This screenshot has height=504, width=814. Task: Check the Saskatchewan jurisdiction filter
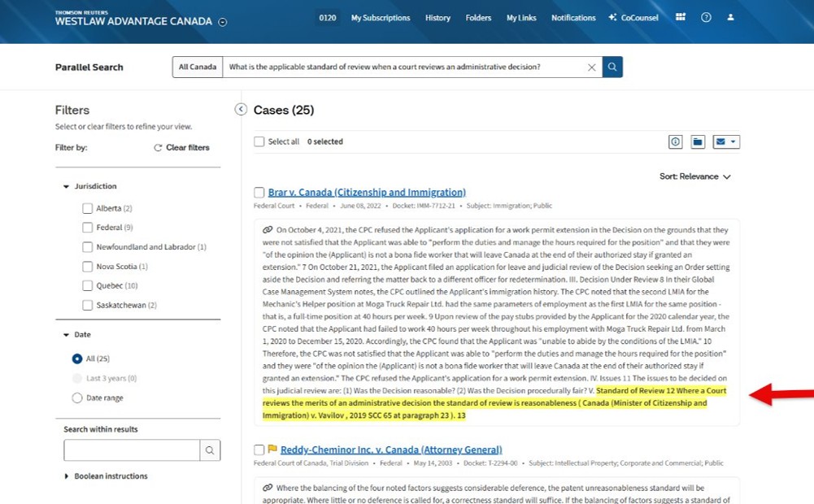[87, 305]
